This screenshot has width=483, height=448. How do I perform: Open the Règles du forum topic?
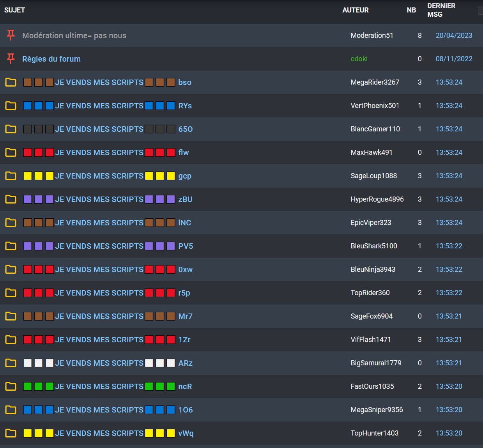[x=51, y=59]
